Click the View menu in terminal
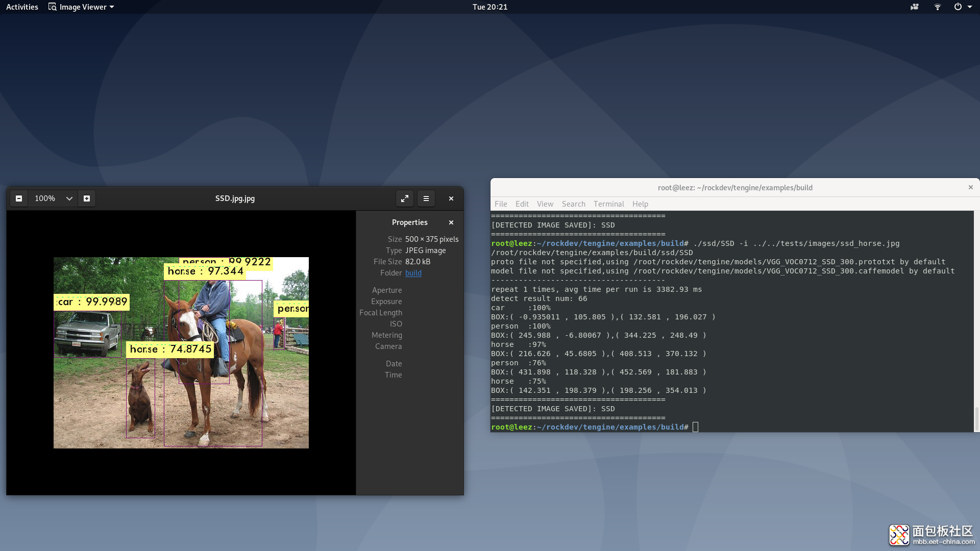980x551 pixels. pyautogui.click(x=544, y=204)
